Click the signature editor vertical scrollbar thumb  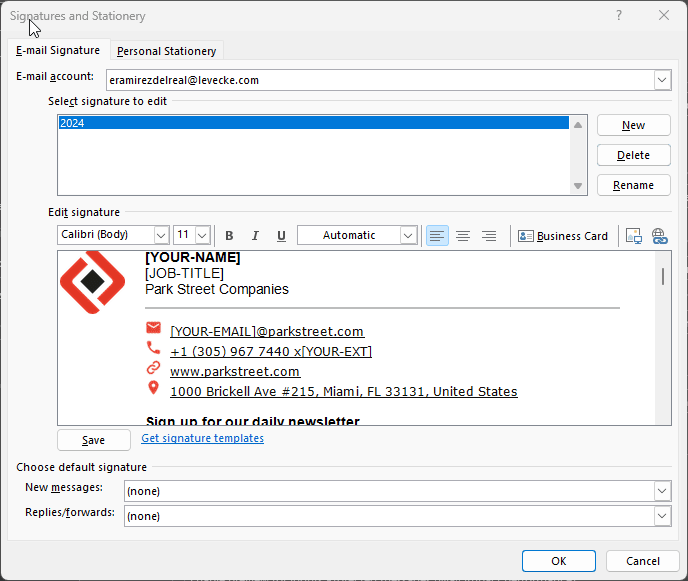(x=663, y=276)
